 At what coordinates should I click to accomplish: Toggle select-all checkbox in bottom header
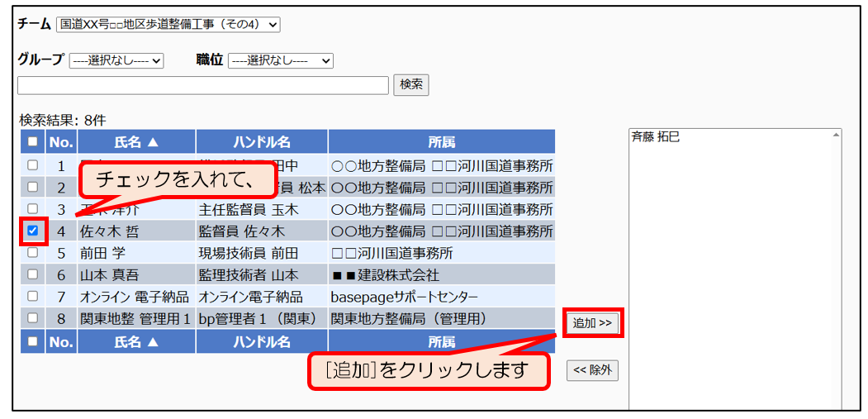(x=33, y=340)
